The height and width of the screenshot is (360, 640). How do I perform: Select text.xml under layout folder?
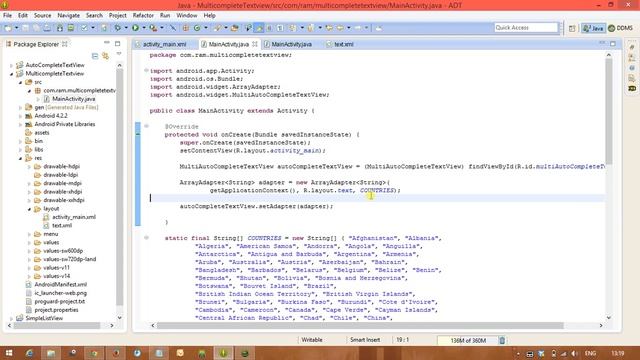coord(62,225)
